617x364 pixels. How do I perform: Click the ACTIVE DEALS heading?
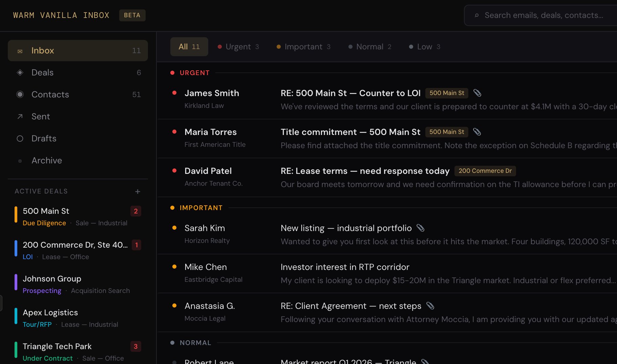pos(41,191)
